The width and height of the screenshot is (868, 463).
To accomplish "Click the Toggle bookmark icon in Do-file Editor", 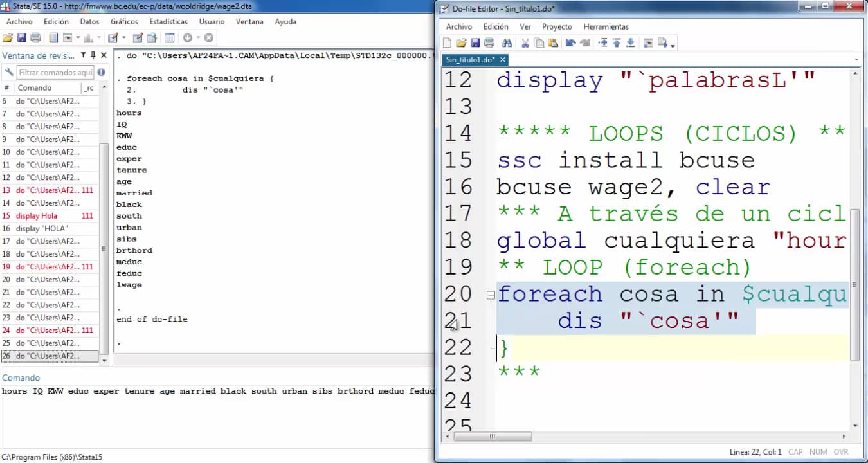I will (602, 43).
